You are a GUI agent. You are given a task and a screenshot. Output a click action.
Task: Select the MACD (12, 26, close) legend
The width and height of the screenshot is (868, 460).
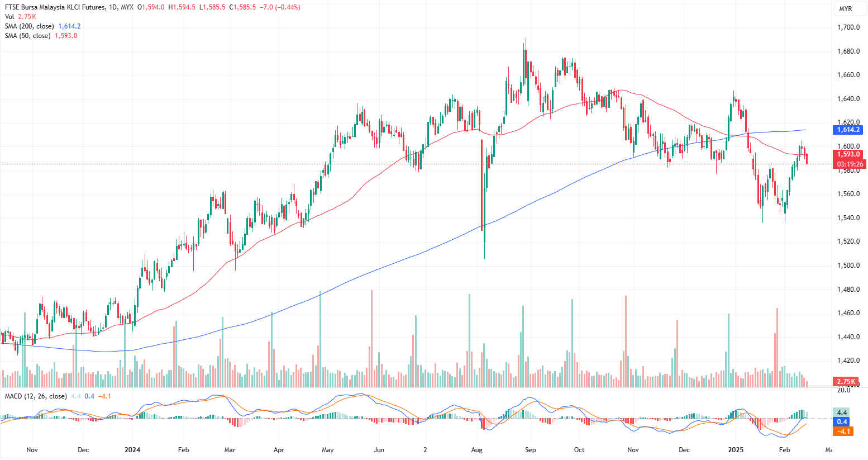point(36,396)
